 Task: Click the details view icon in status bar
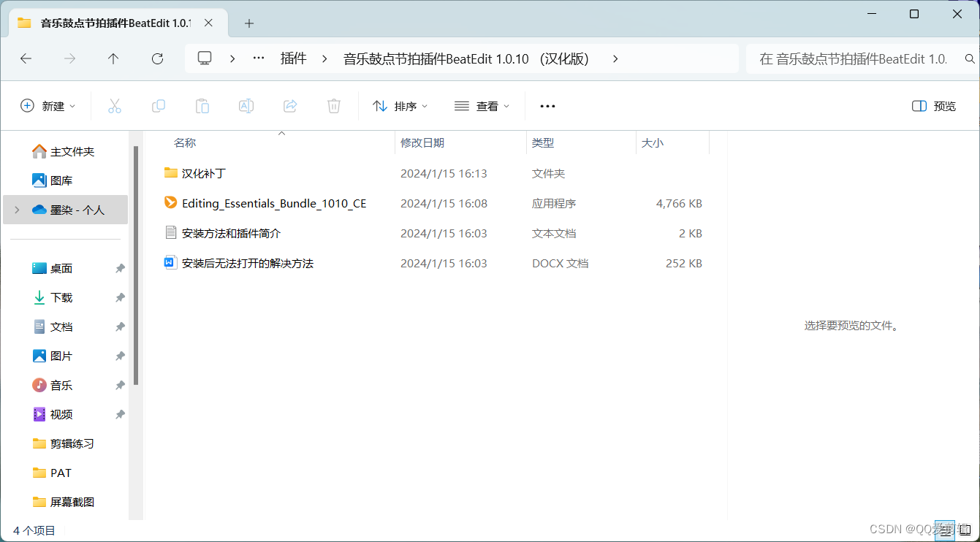pos(945,532)
